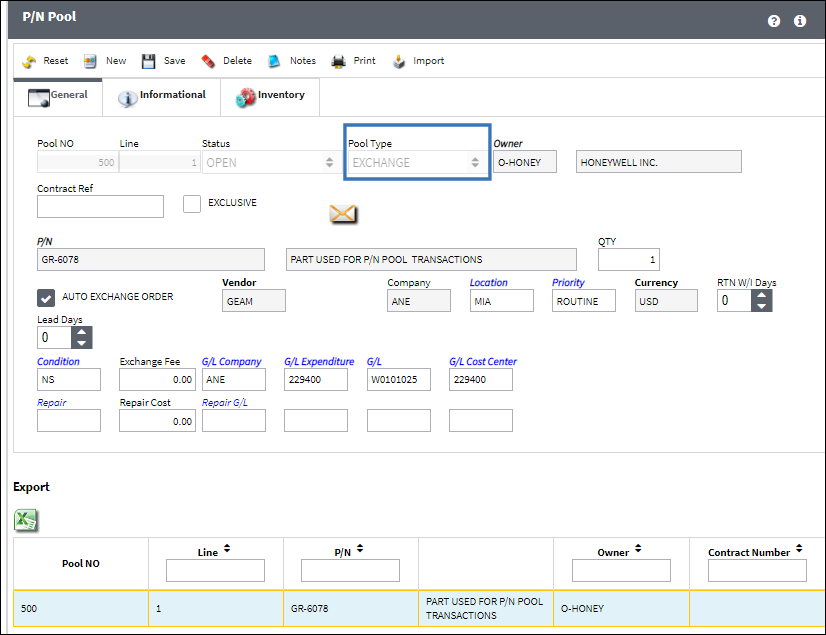
Task: Click the Exchange Fee field
Action: coord(157,379)
